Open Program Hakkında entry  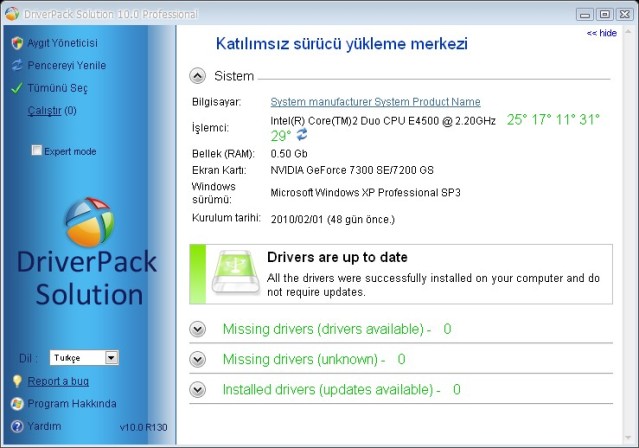pos(72,404)
